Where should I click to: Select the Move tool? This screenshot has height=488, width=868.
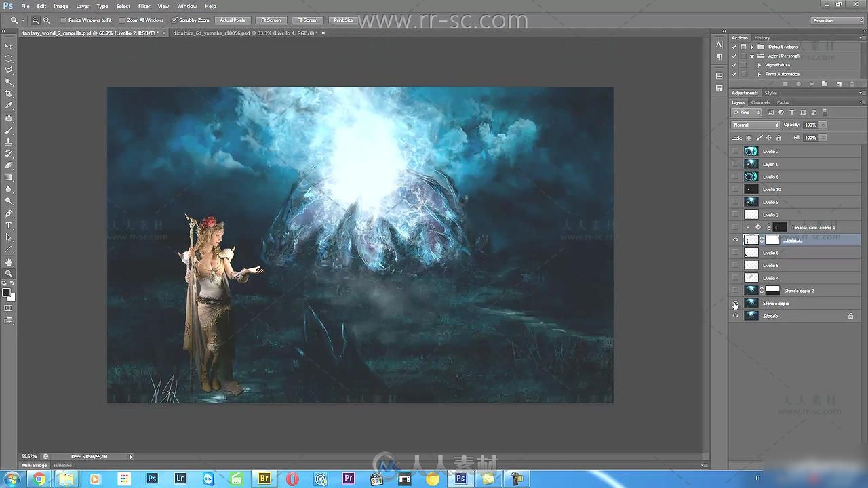pyautogui.click(x=9, y=46)
